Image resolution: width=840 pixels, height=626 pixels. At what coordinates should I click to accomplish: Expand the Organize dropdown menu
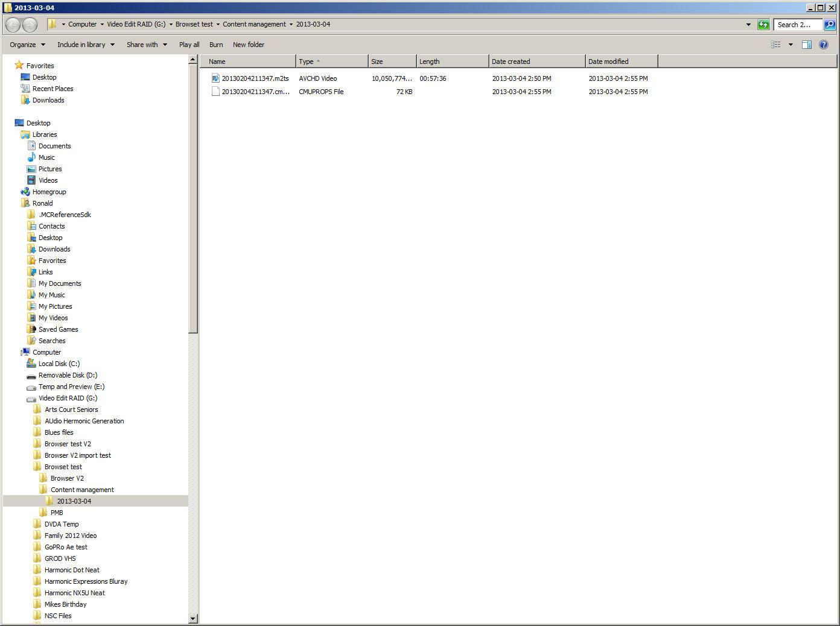(x=27, y=45)
